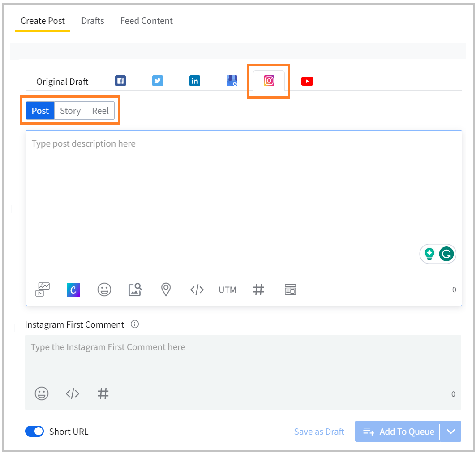Open Canva design icon in editor

[73, 290]
